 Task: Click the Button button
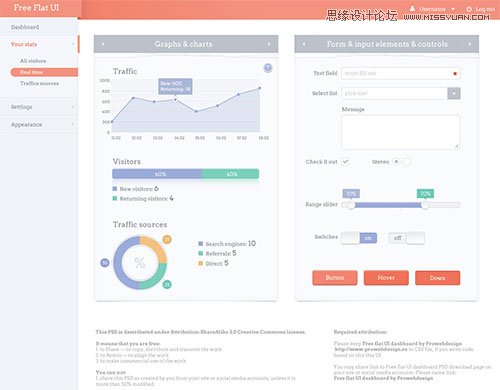pos(335,278)
